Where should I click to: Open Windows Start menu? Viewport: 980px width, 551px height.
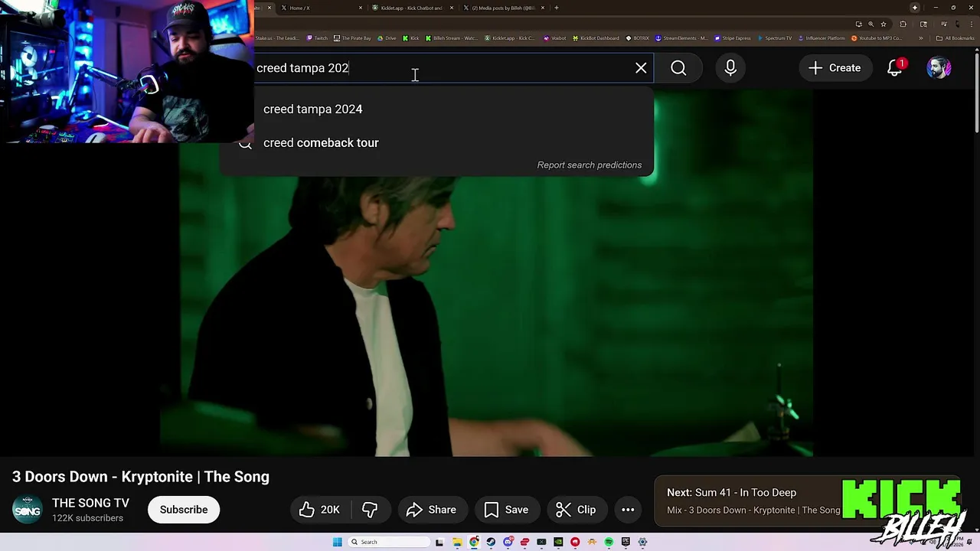coord(337,542)
